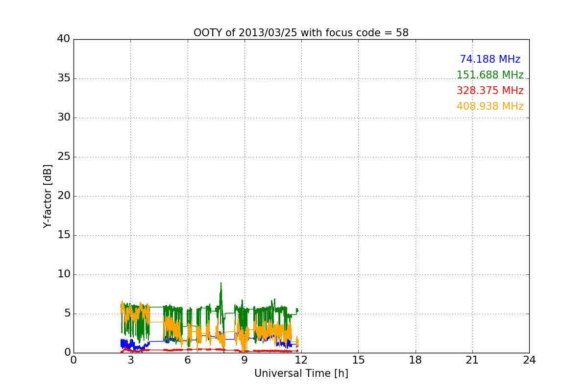Click y-axis tick label 40
The height and width of the screenshot is (392, 588).
pos(64,39)
